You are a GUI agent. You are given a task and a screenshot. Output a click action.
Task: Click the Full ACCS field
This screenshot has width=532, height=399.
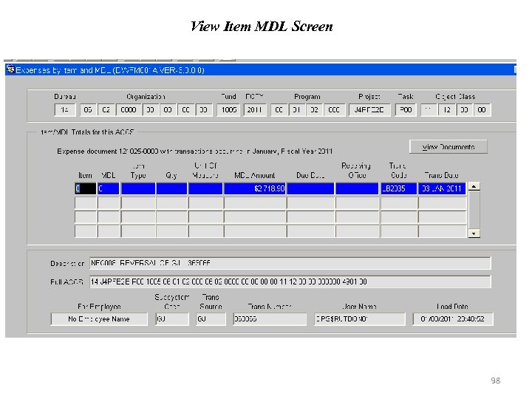point(290,282)
